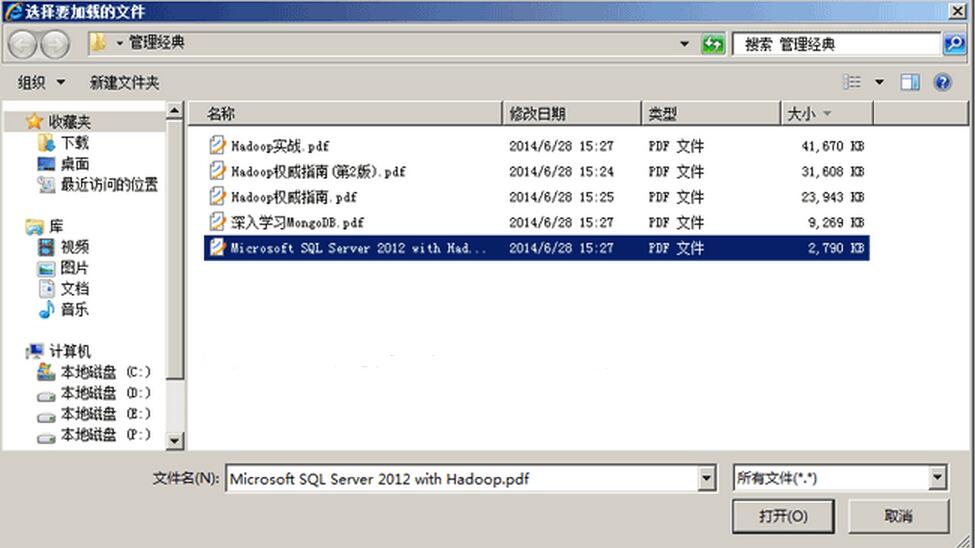Click the 2014/6/28 15:25 date cell
This screenshot has height=548, width=975.
point(561,197)
